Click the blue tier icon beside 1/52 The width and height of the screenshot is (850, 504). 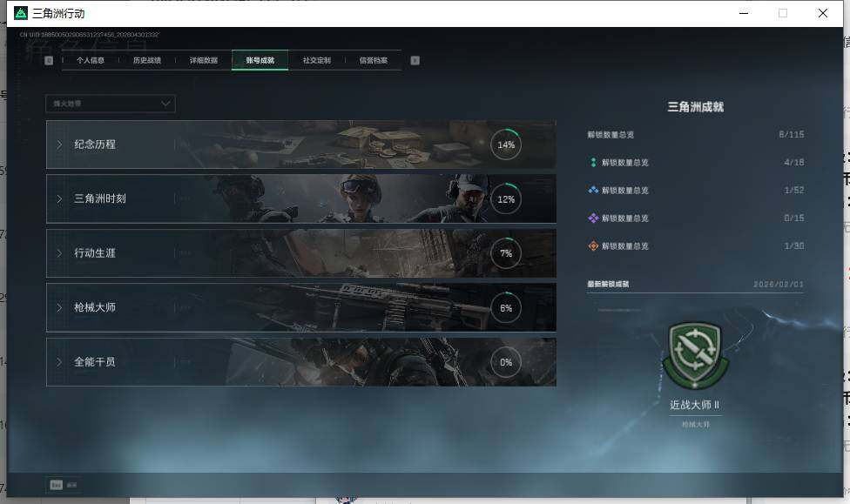click(593, 191)
